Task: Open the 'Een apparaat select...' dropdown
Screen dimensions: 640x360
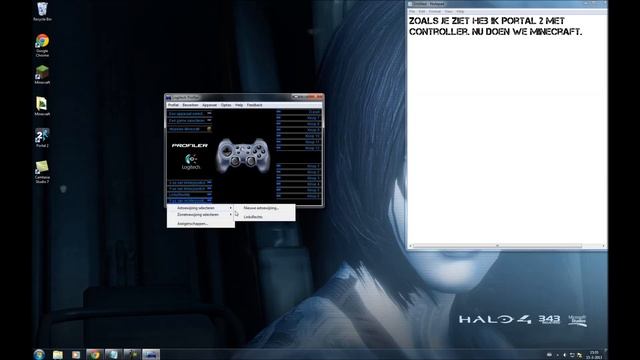Action: coord(190,113)
